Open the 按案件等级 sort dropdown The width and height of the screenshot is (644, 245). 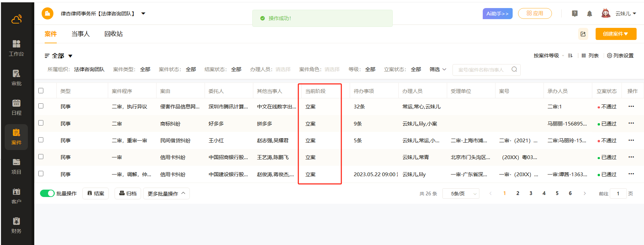tap(549, 56)
